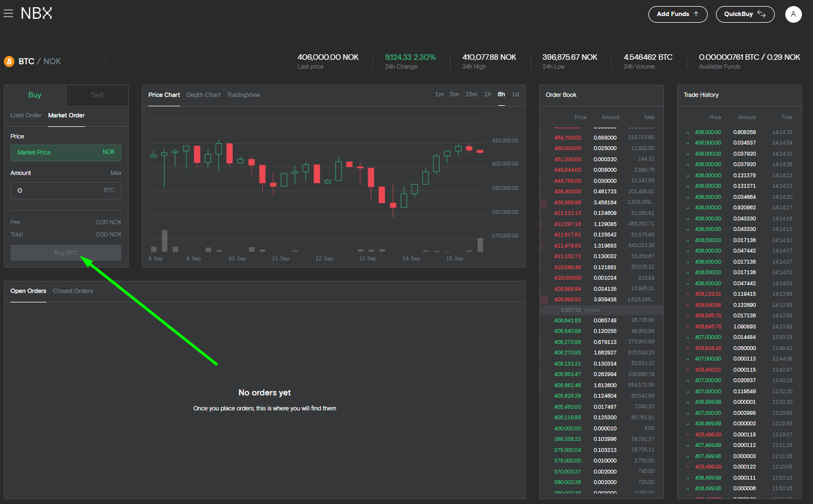Set the chart interval to 15m

tap(471, 95)
